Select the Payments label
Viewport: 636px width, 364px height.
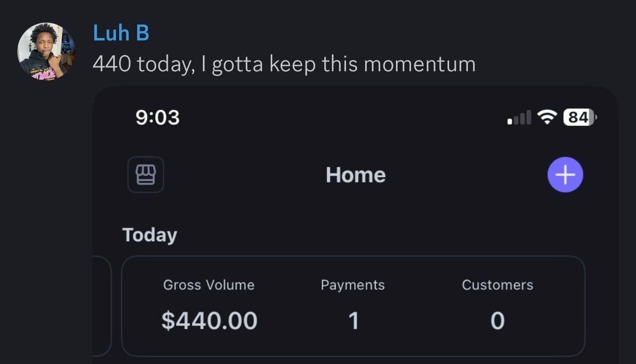(x=353, y=285)
